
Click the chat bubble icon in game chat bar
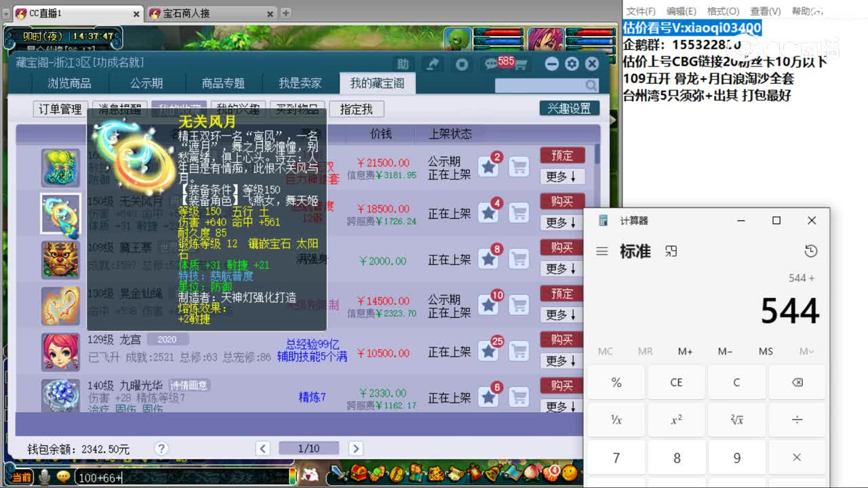63,476
